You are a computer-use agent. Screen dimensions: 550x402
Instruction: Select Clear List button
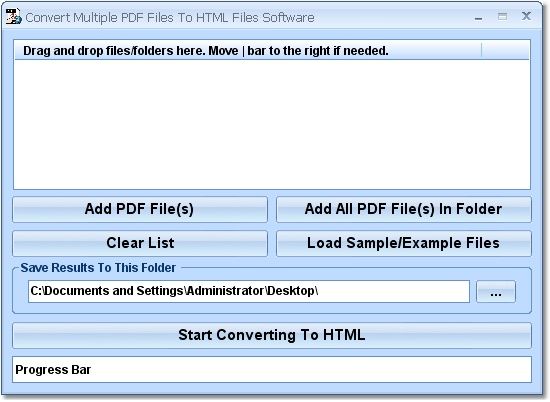pos(140,243)
